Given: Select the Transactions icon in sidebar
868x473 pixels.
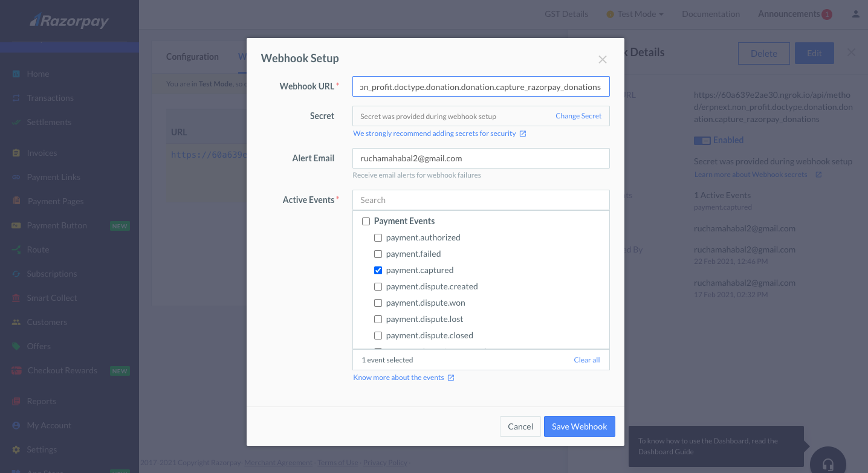Looking at the screenshot, I should [x=15, y=97].
